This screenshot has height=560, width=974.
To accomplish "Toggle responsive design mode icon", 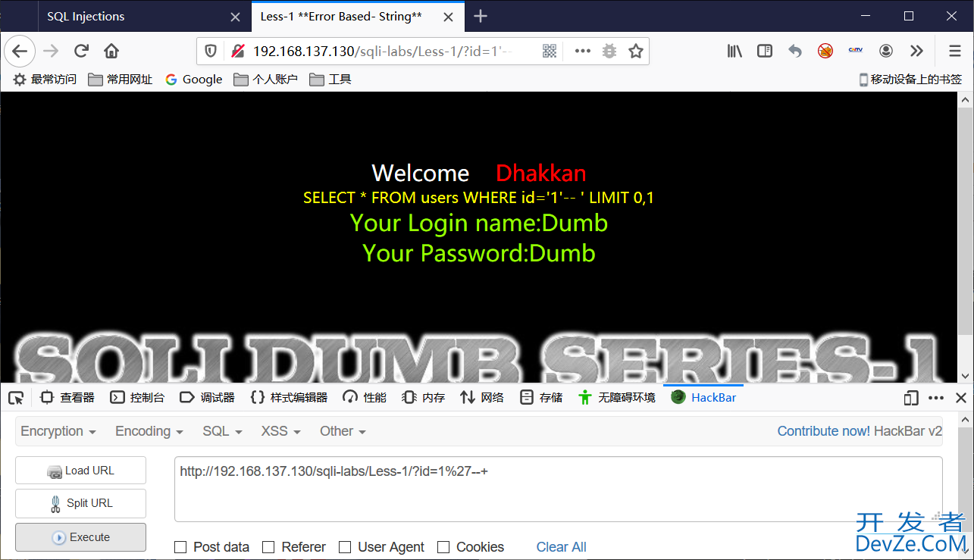I will click(x=911, y=398).
